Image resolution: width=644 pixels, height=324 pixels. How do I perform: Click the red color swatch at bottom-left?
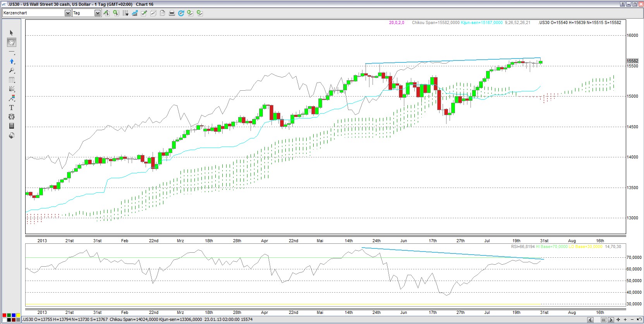(x=4, y=315)
